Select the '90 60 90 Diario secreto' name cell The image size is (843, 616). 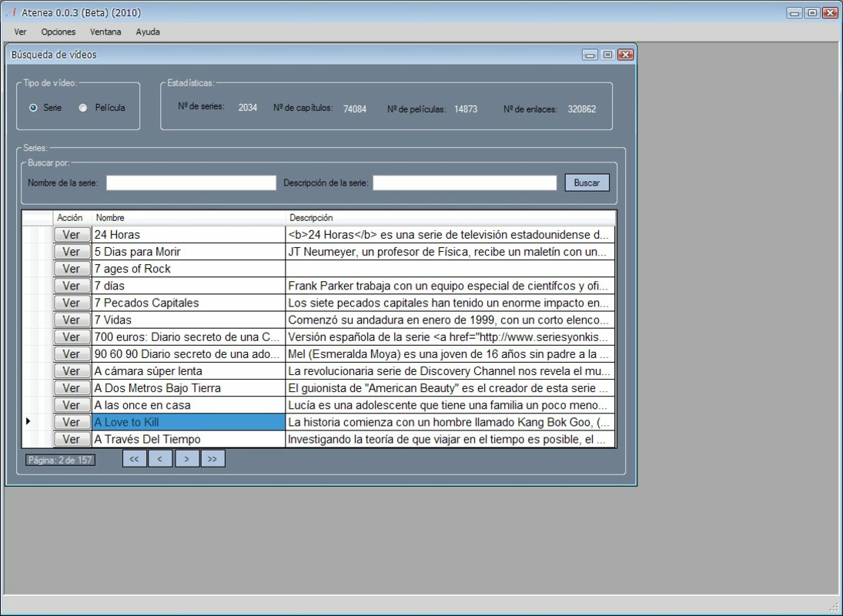(x=188, y=353)
